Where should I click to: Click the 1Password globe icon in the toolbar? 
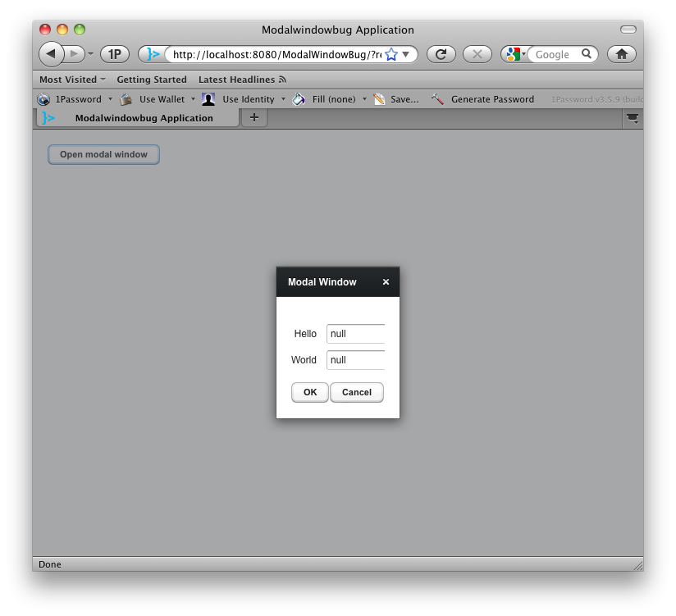click(43, 98)
